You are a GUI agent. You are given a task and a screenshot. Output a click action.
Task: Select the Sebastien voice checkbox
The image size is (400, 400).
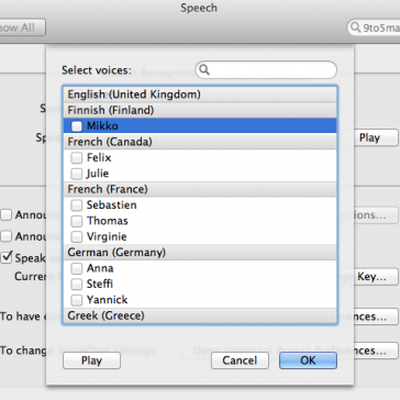click(76, 205)
